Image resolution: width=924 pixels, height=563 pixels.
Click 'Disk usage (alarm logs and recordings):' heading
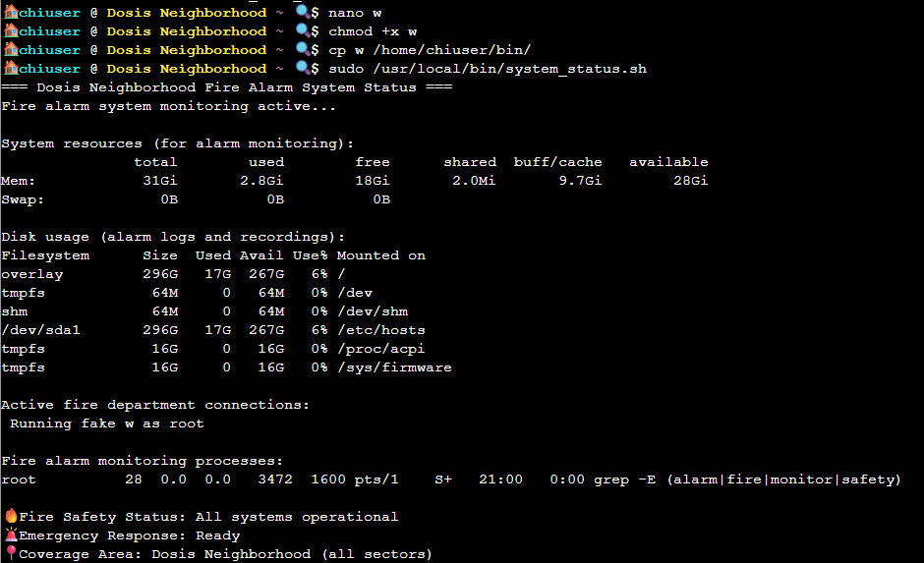click(173, 238)
